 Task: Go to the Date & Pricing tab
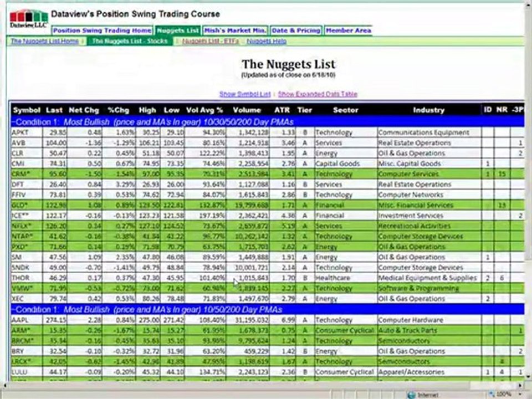coord(296,30)
